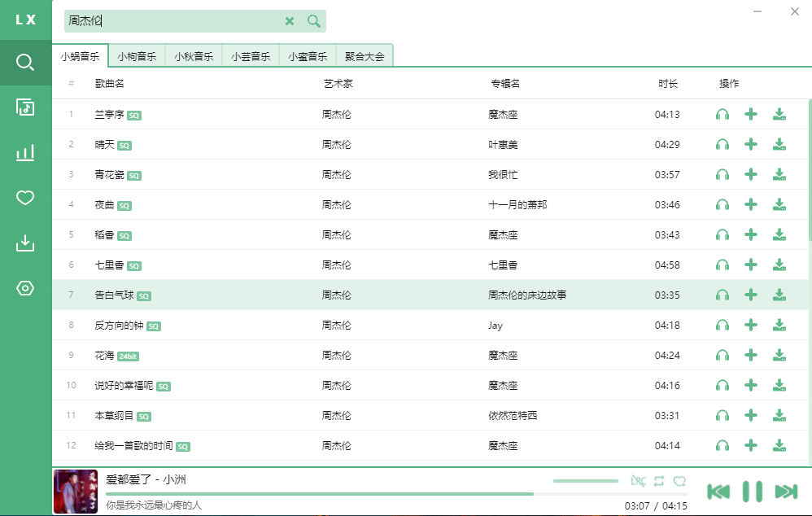Screen dimensions: 812x516
Task: Open the playlists panel in the sidebar
Action: [x=24, y=107]
